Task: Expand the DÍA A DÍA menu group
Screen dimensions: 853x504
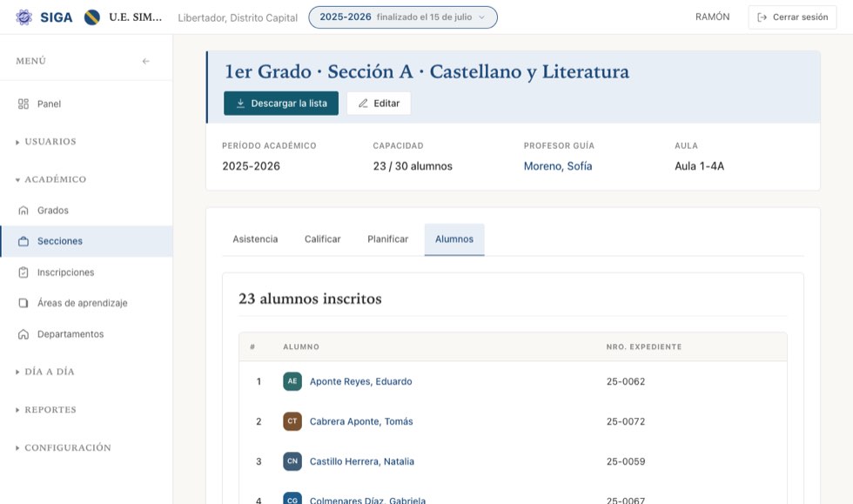Action: tap(45, 372)
